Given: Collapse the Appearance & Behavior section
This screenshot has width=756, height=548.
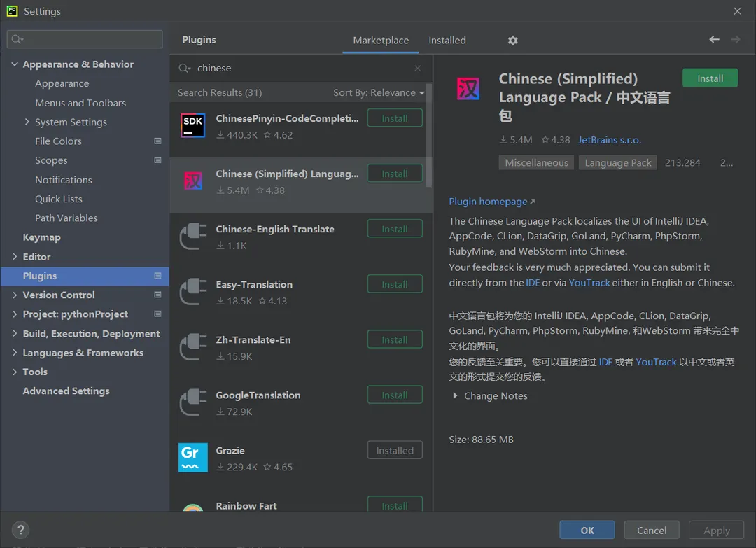Looking at the screenshot, I should (x=15, y=64).
